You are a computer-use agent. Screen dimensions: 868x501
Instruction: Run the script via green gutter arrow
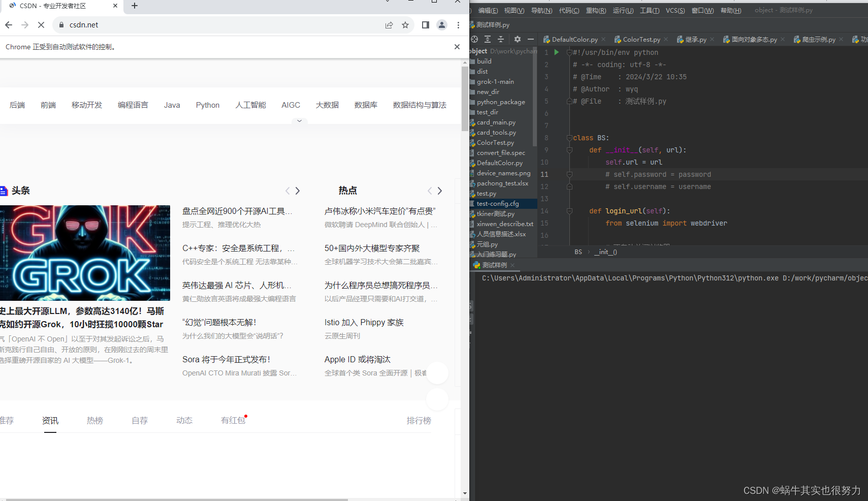pyautogui.click(x=556, y=52)
